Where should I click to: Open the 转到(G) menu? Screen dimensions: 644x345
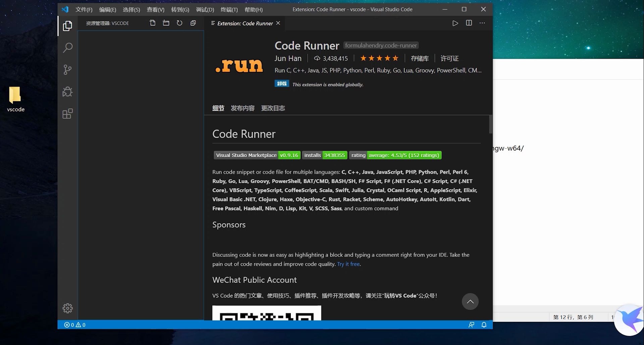coord(180,9)
